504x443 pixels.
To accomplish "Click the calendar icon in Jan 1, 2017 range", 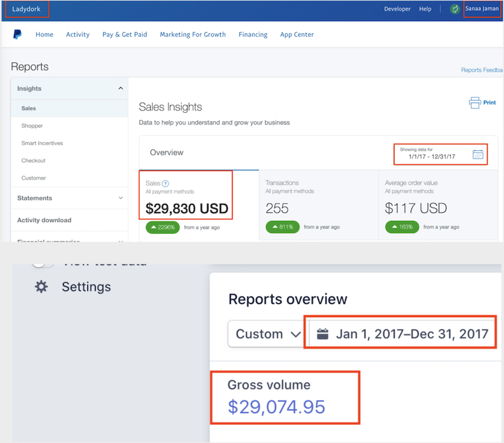I will click(x=322, y=334).
